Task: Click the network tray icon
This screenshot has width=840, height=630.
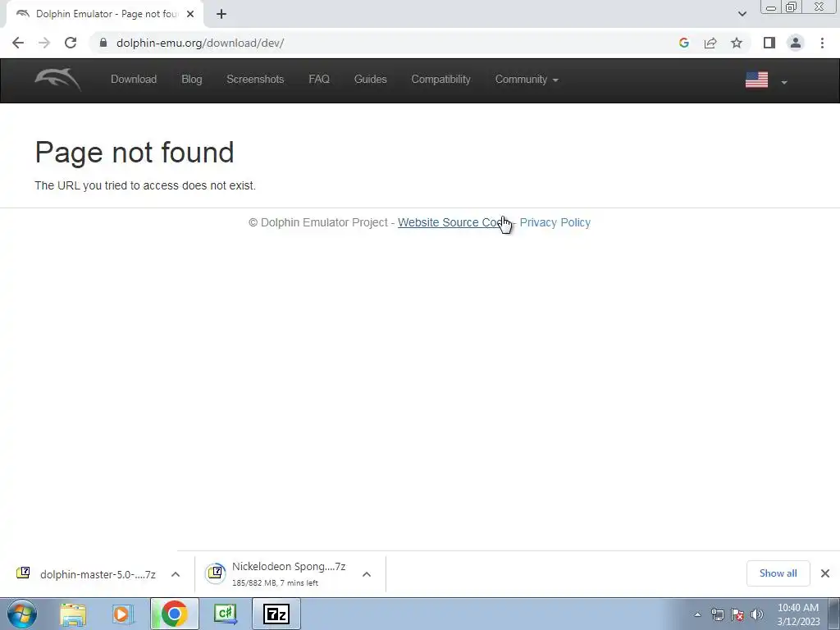Action: tap(717, 614)
